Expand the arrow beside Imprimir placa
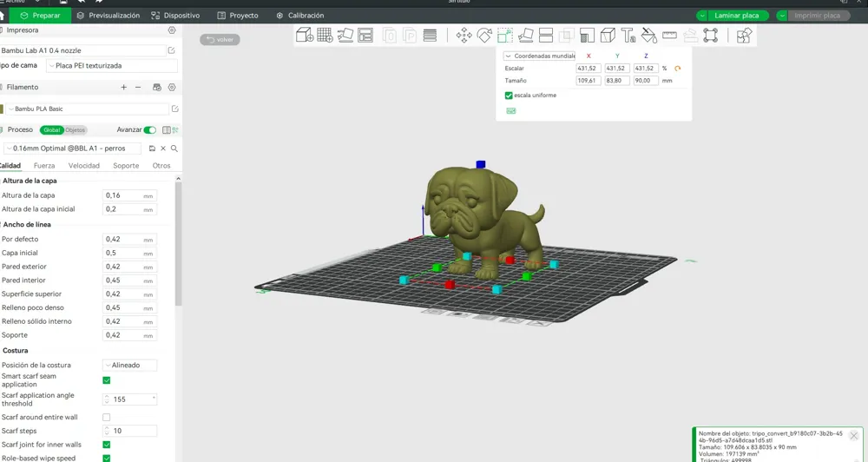 pos(782,16)
